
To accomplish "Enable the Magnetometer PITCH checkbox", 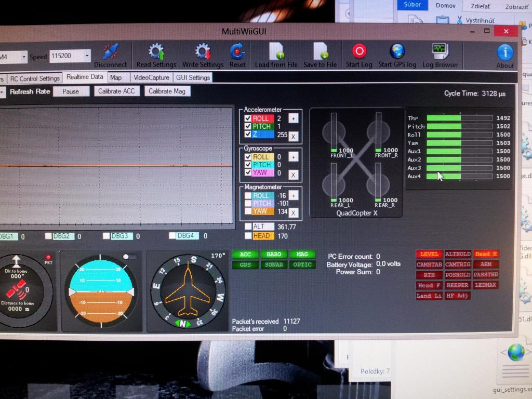I will pos(248,204).
